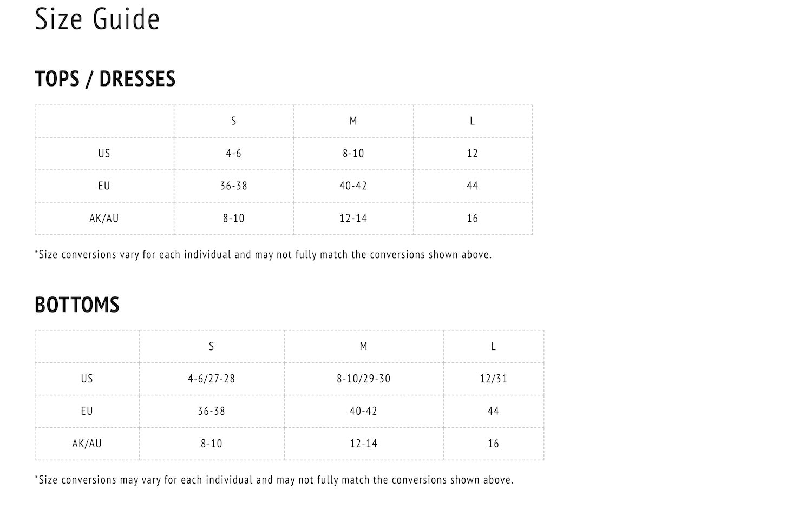Image resolution: width=812 pixels, height=529 pixels.
Task: Click the 4-6/27-28 cell in Bottoms table
Action: point(211,379)
